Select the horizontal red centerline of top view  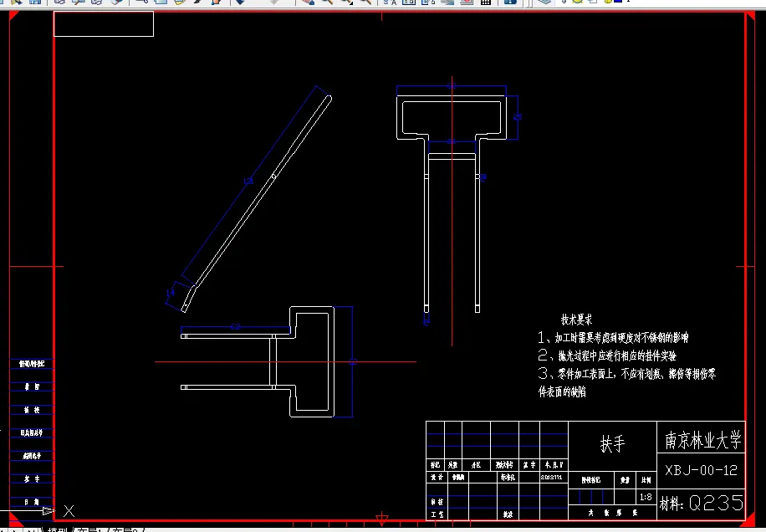[x=285, y=362]
